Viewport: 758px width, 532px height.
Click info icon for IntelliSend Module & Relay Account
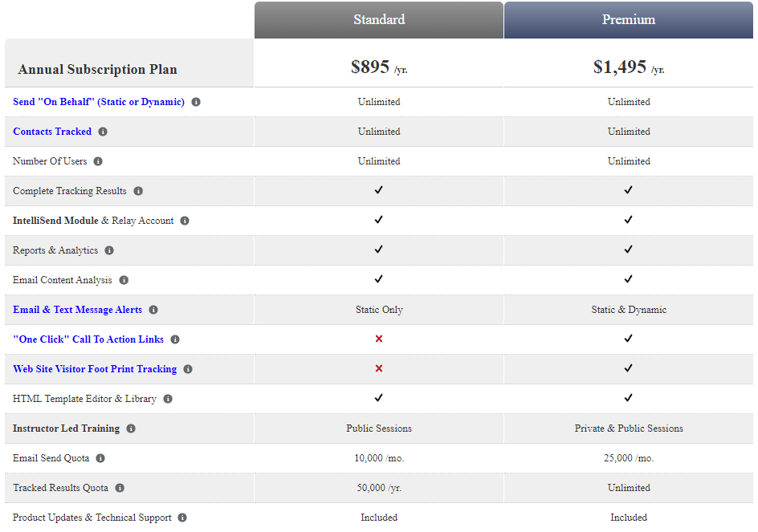pyautogui.click(x=185, y=221)
